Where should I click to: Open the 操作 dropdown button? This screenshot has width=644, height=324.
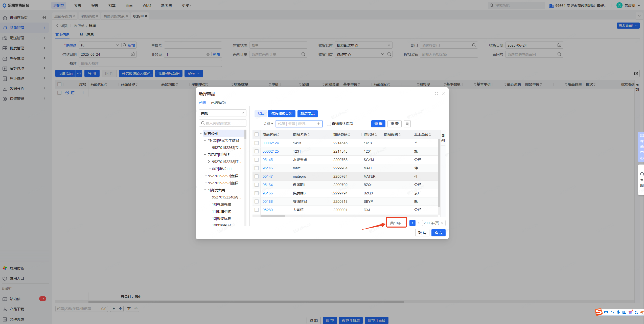click(194, 73)
